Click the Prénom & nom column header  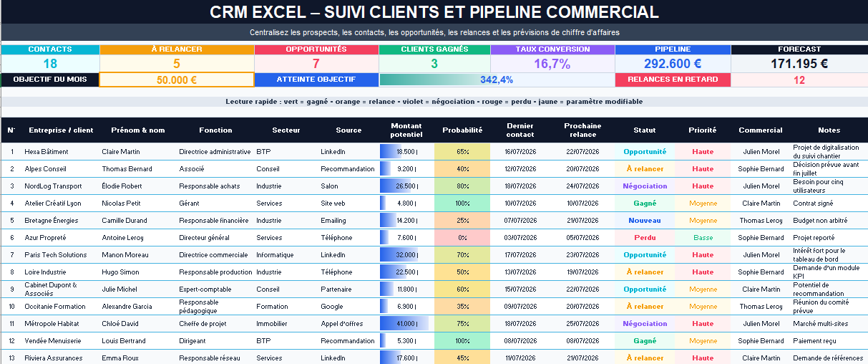tap(138, 130)
